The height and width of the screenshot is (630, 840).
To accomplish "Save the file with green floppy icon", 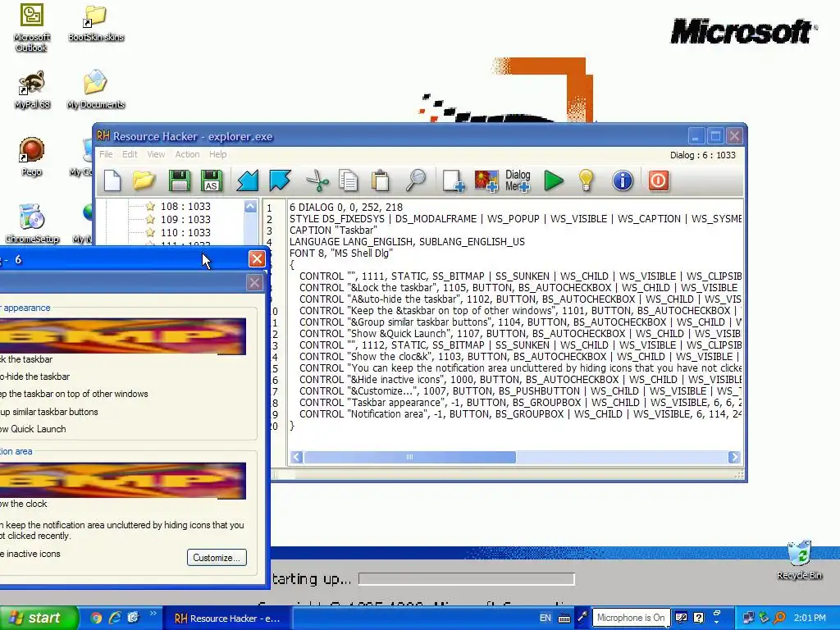I will 180,180.
